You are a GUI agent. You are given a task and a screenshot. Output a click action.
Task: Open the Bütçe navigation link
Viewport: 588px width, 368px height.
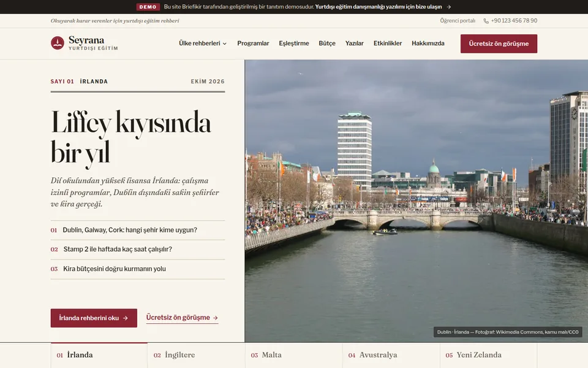[327, 43]
